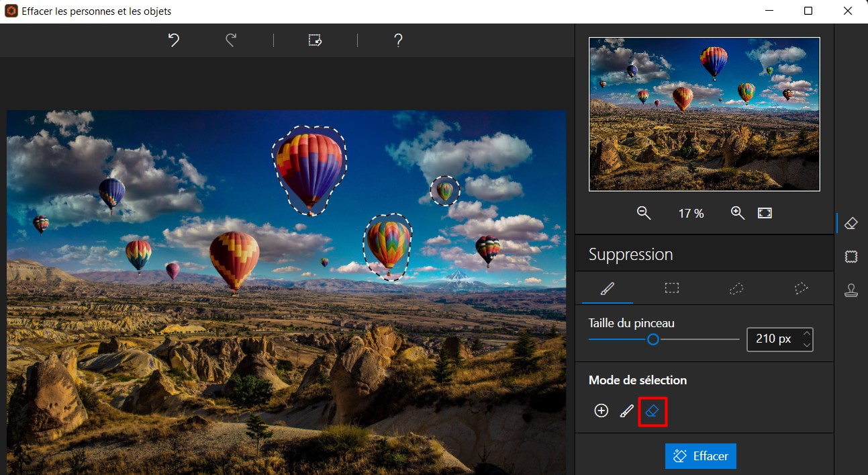
Task: Open help with the question mark icon
Action: pyautogui.click(x=398, y=40)
